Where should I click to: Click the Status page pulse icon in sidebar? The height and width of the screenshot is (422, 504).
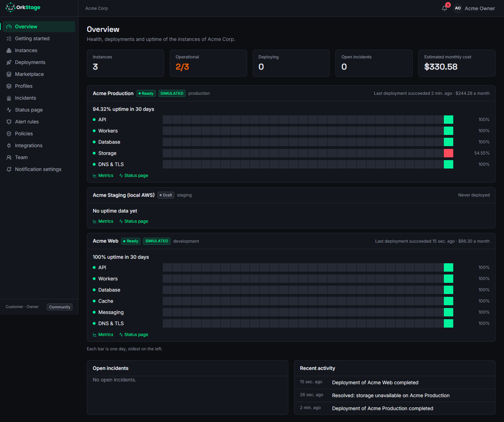click(x=9, y=110)
